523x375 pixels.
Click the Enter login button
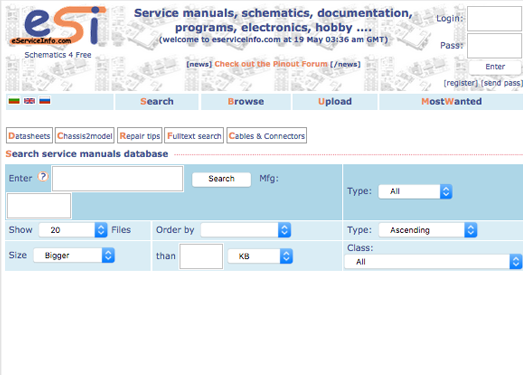pyautogui.click(x=495, y=67)
